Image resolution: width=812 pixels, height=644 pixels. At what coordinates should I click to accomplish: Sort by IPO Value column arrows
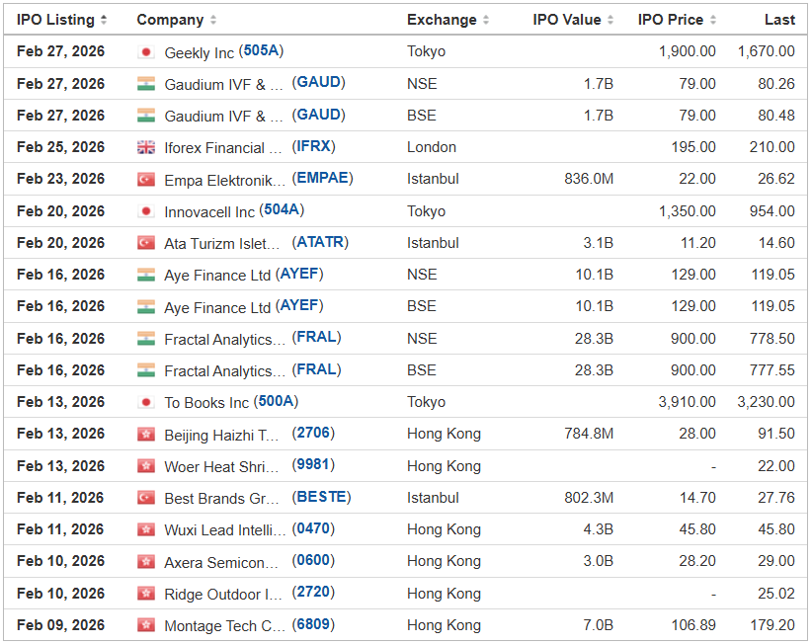610,20
